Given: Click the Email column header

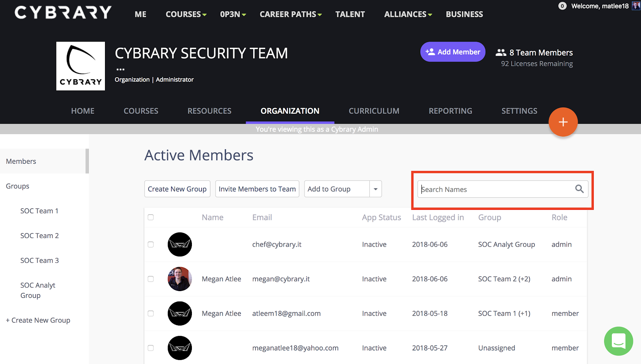Looking at the screenshot, I should [x=262, y=217].
